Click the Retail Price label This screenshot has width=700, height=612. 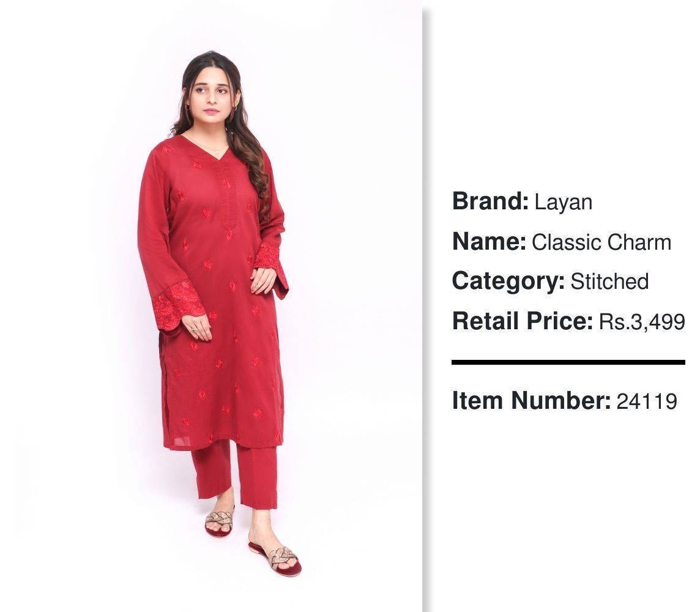[x=523, y=321]
